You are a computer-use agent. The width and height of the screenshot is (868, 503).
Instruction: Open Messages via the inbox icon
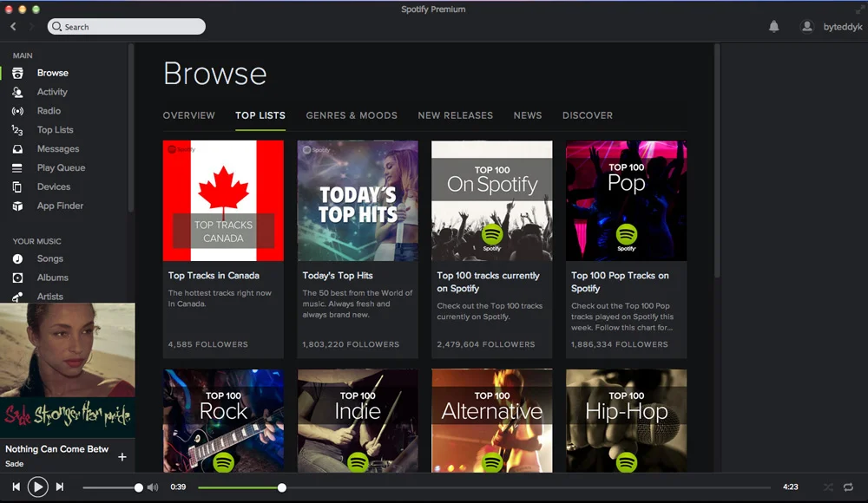click(19, 148)
